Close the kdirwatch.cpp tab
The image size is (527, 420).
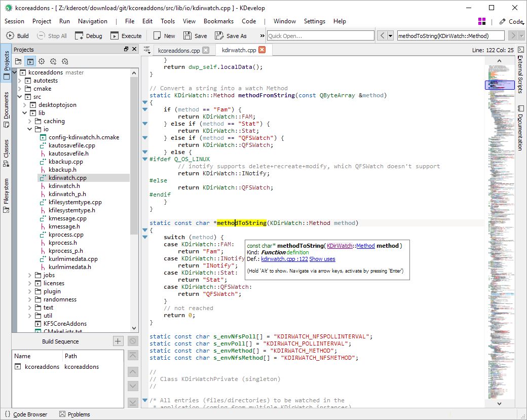click(x=262, y=50)
